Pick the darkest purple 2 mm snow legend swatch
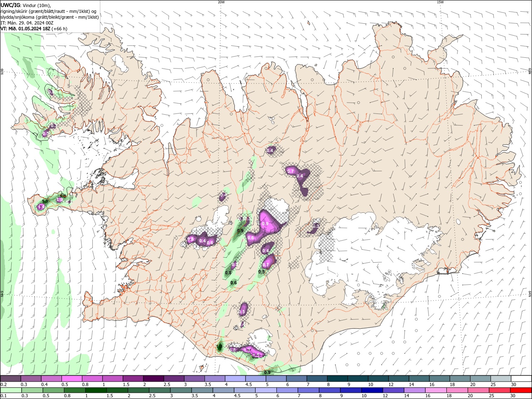 (153, 379)
